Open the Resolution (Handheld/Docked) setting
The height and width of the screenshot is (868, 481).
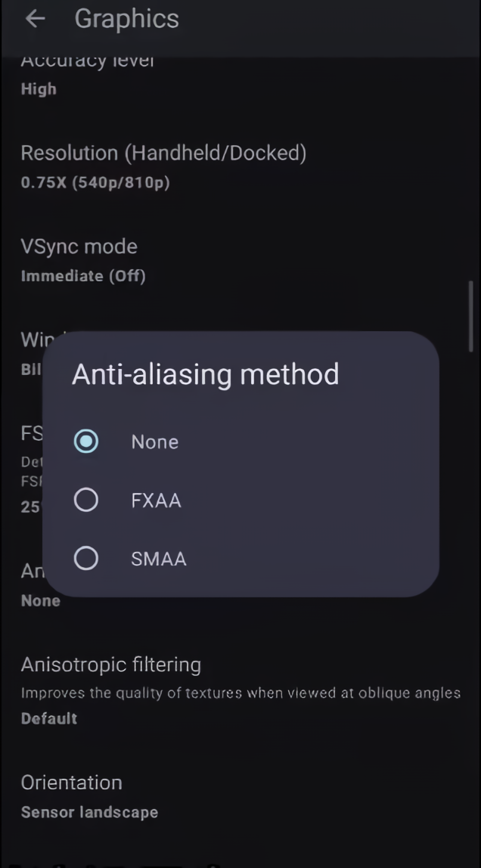[x=163, y=153]
